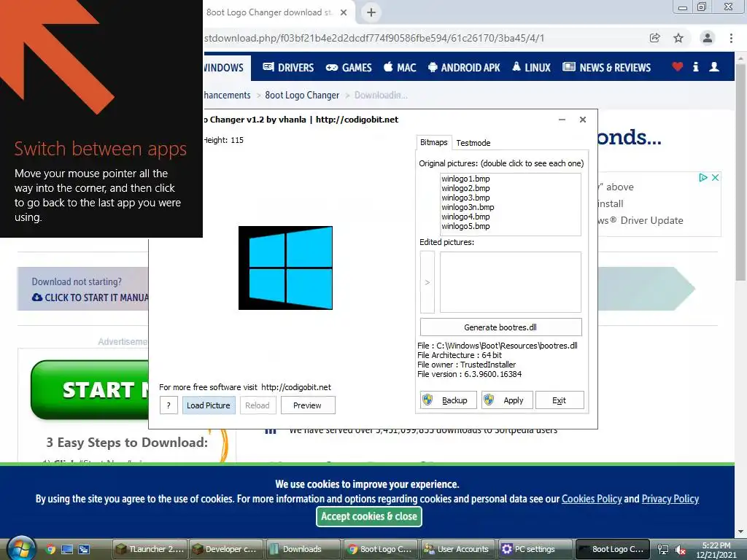
Task: Click the Chrome icon pinned on taskbar
Action: coord(50,549)
